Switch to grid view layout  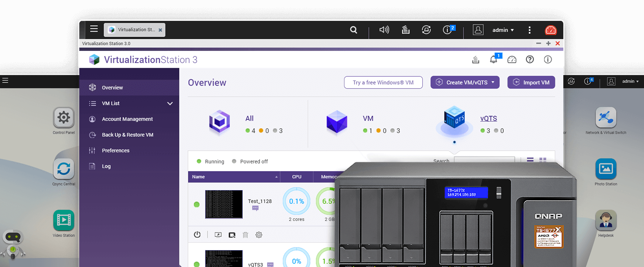(543, 160)
